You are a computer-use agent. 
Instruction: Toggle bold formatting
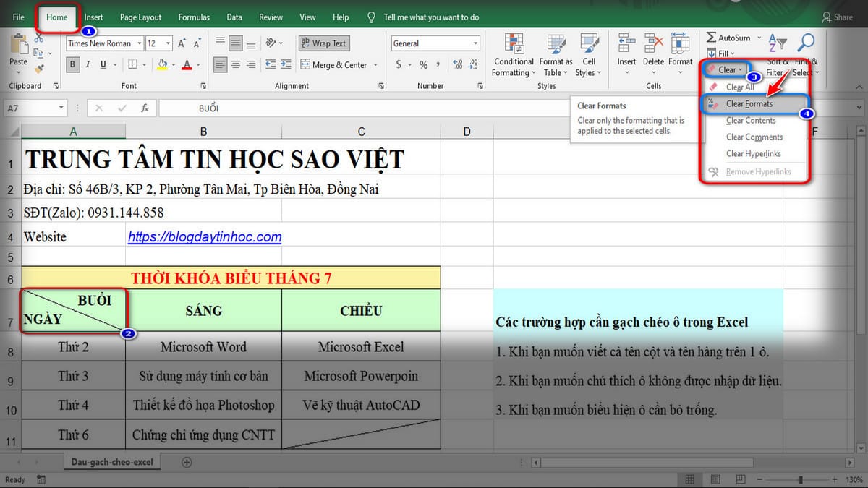pos(72,64)
